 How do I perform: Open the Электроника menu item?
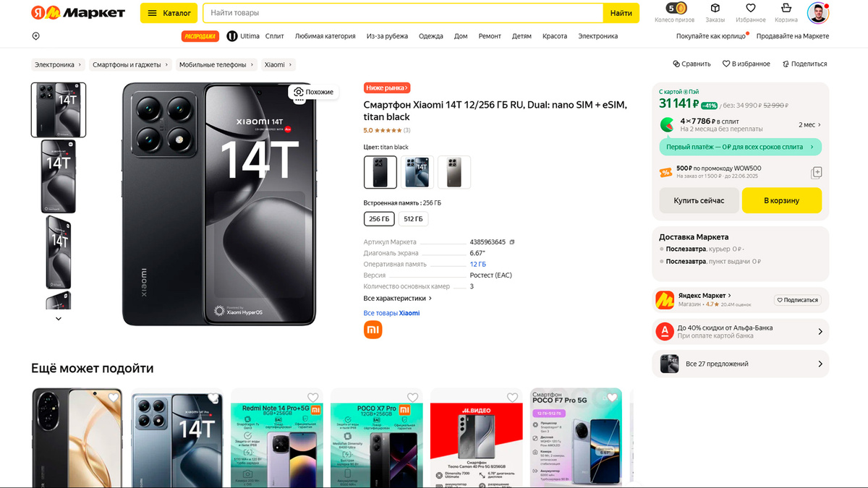[597, 35]
